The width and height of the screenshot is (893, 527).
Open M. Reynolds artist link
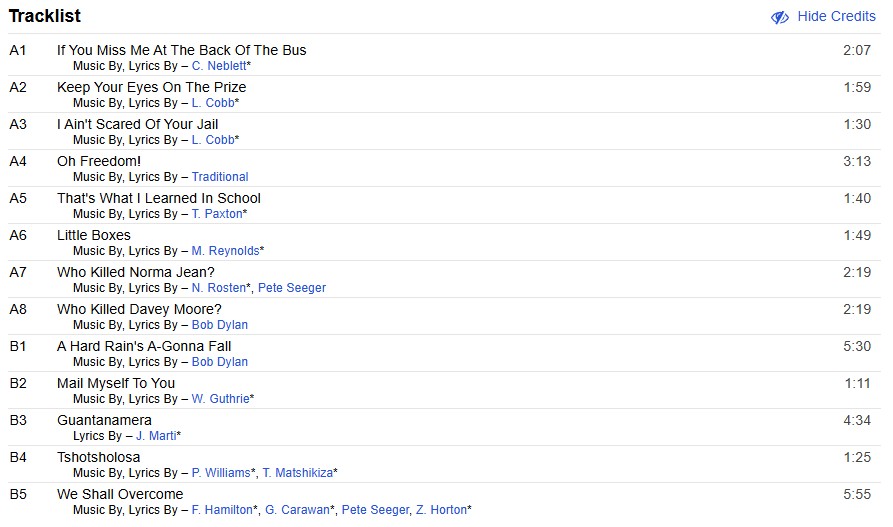(225, 251)
